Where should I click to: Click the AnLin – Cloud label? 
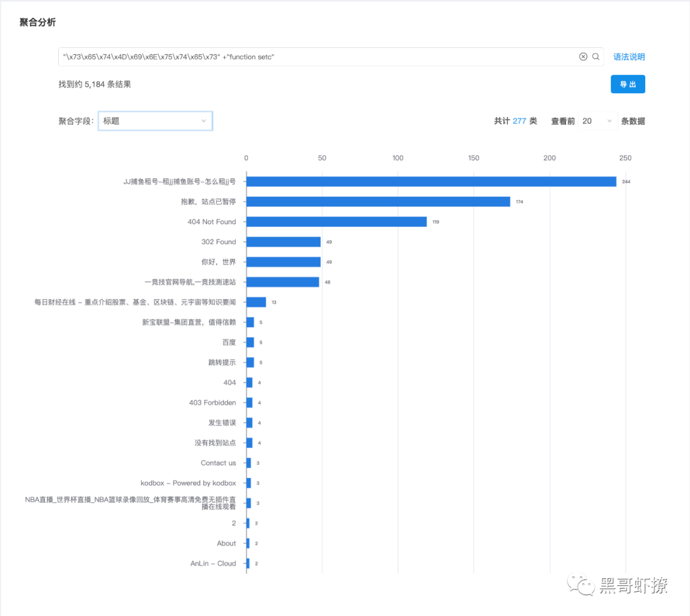coord(213,563)
